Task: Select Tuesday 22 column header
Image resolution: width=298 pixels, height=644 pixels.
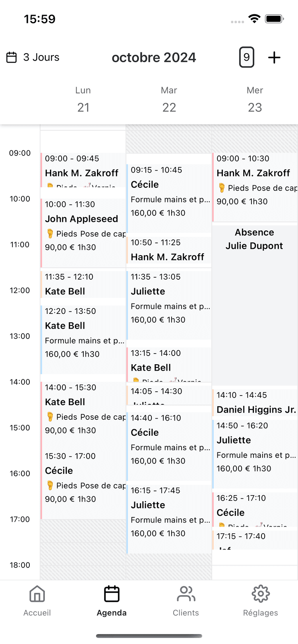Action: coord(169,100)
